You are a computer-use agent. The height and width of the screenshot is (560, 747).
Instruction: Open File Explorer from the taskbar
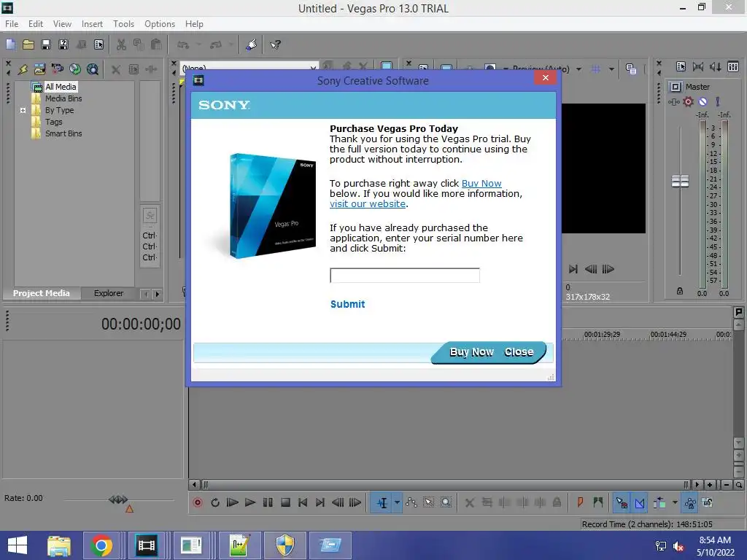[x=58, y=545]
